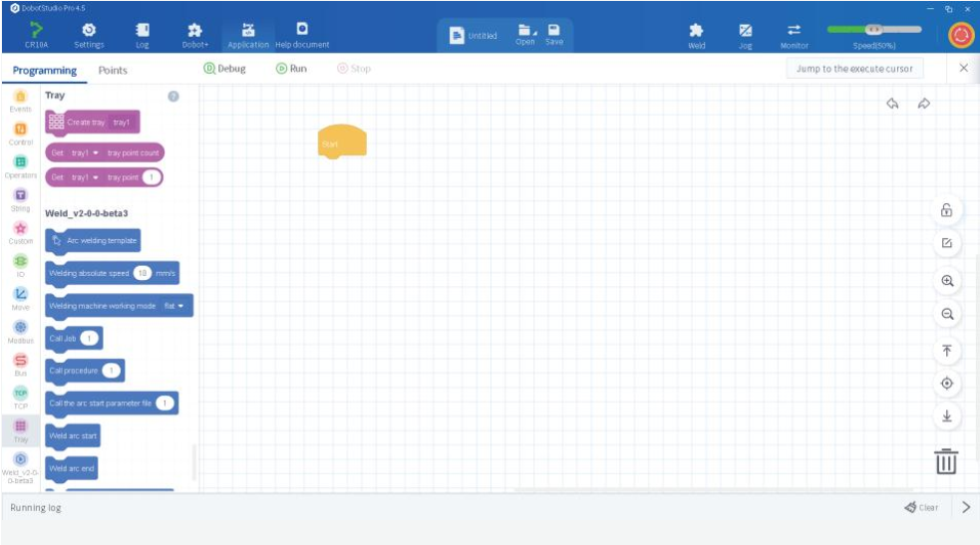The height and width of the screenshot is (545, 980).
Task: Zoom out on the canvas
Action: pos(947,314)
